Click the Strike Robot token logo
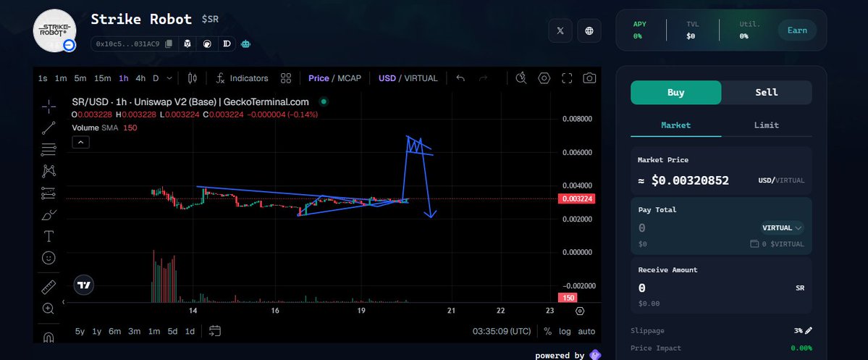This screenshot has height=360, width=868. pyautogui.click(x=55, y=30)
